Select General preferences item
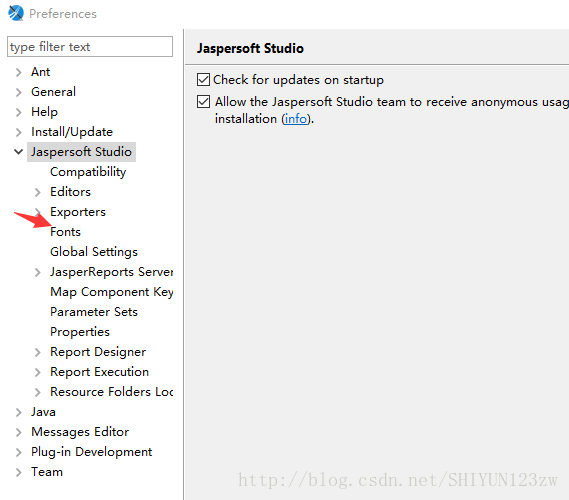This screenshot has height=500, width=569. [x=53, y=92]
